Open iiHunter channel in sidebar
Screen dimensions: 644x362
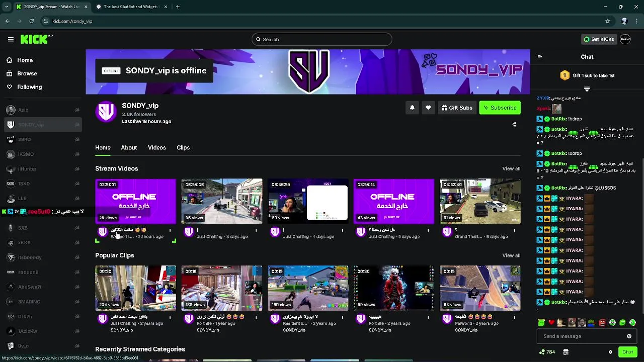[43, 169]
